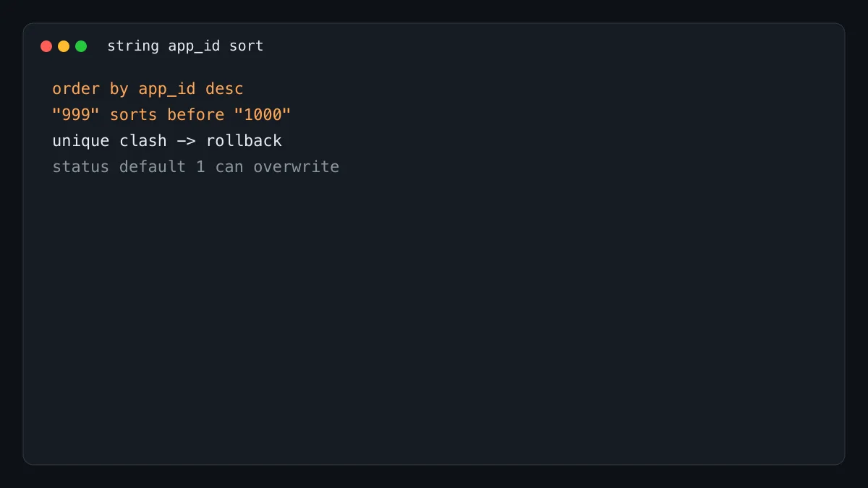Click the '->' arrow symbol

click(x=187, y=141)
